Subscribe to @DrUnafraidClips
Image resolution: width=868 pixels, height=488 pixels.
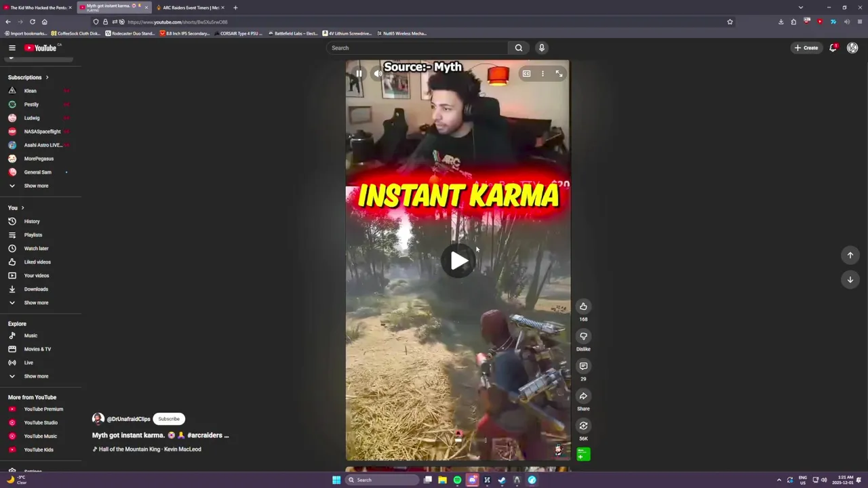169,419
